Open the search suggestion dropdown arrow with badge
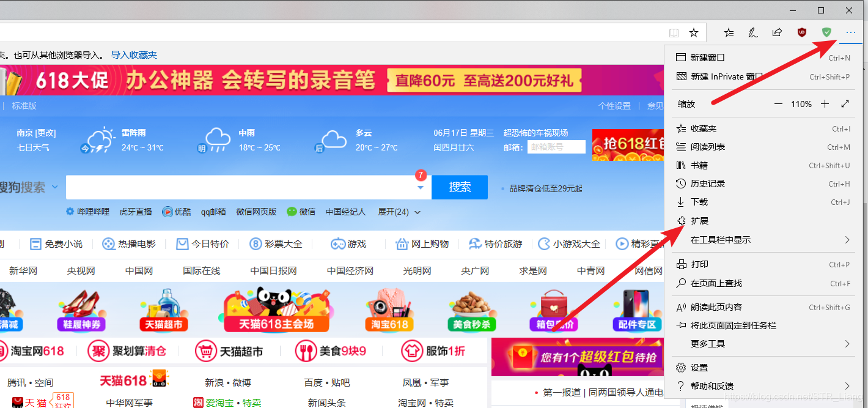The height and width of the screenshot is (408, 868). (421, 187)
